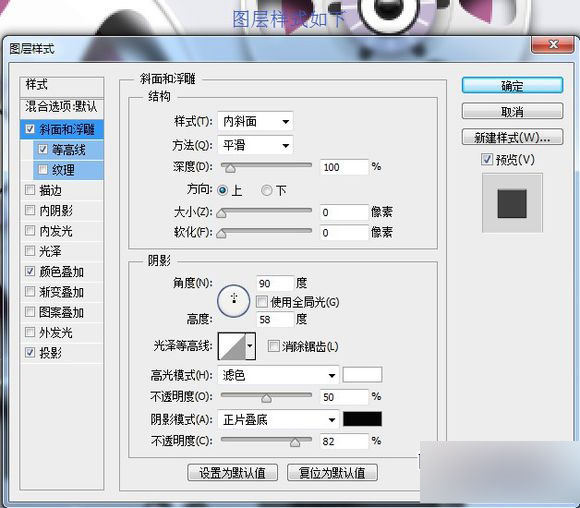Open the 样式(T) 内斜面 dropdown

pos(255,121)
